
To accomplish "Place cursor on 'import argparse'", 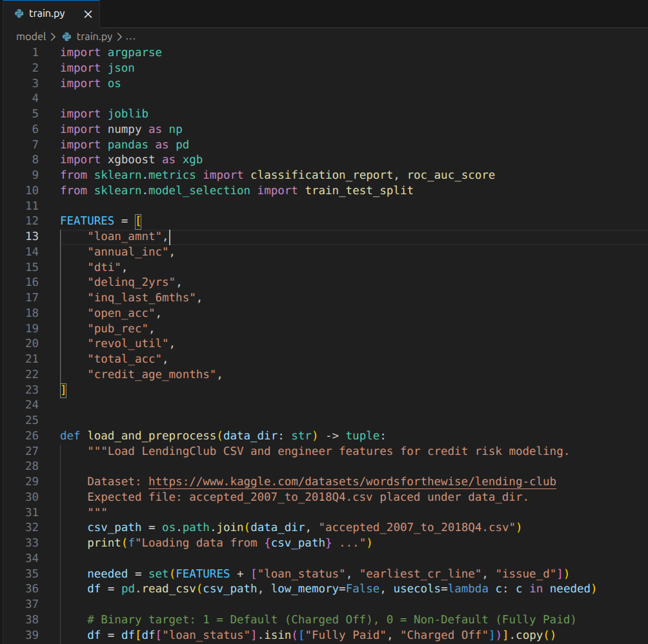I will 111,52.
